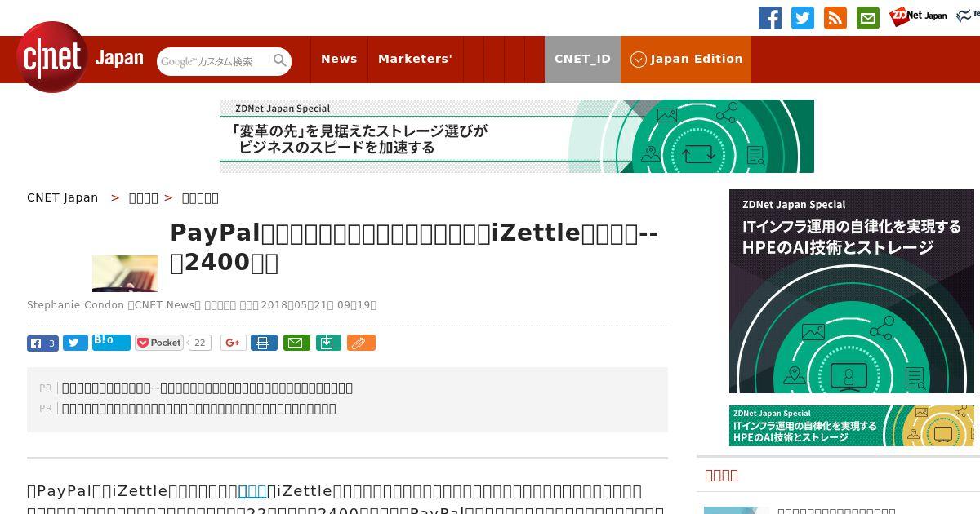
Task: Open the News menu
Action: click(x=339, y=59)
